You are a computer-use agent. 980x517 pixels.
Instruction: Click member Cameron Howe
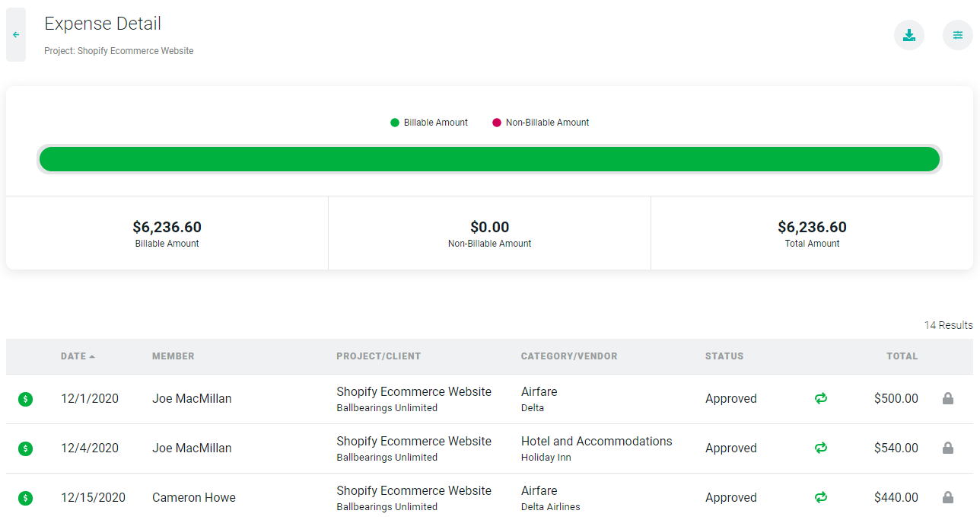coord(194,498)
